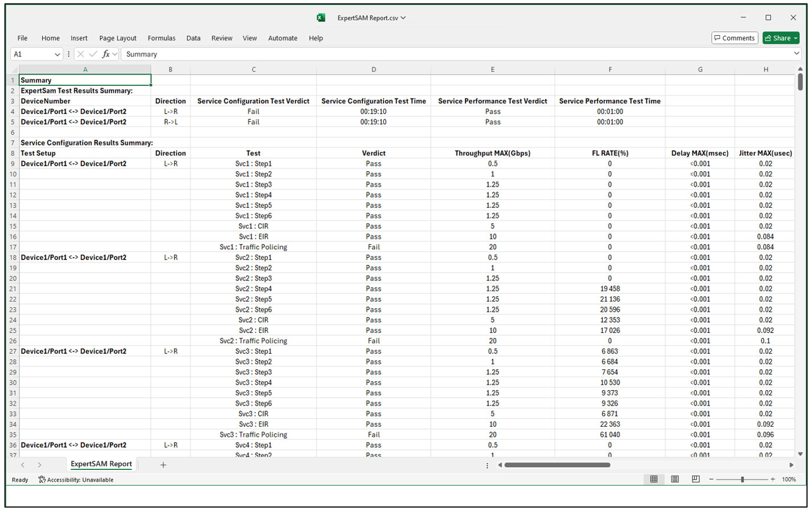
Task: Select row 17 header
Action: [13, 247]
